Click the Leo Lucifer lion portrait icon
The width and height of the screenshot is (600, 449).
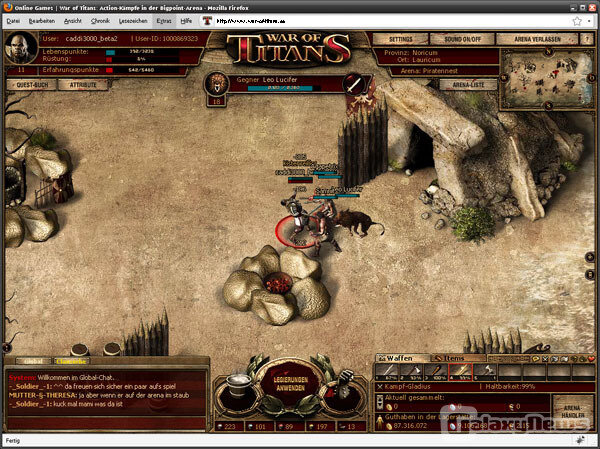tap(217, 84)
